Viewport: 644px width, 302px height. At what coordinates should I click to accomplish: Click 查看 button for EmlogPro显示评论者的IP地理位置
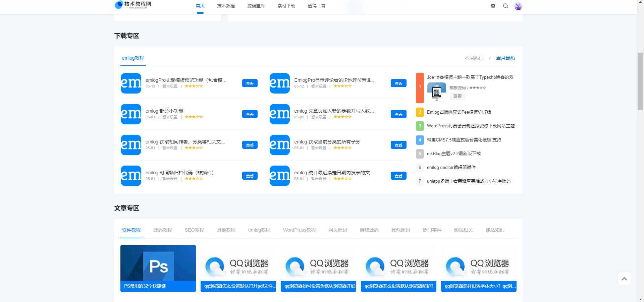[398, 83]
